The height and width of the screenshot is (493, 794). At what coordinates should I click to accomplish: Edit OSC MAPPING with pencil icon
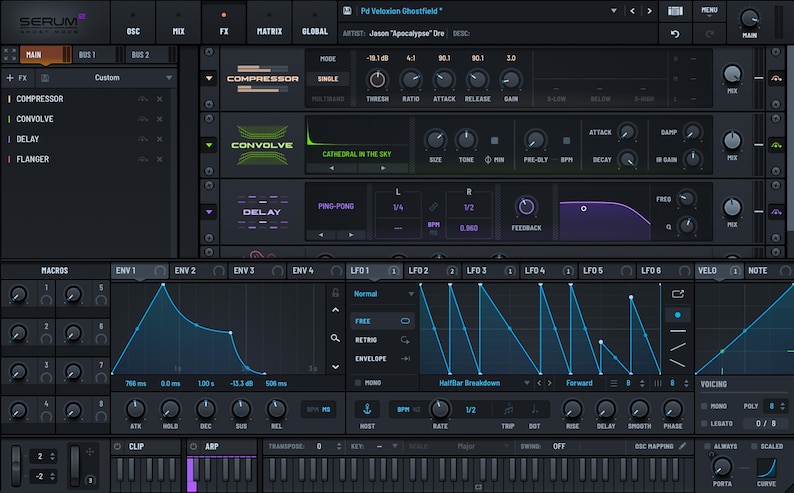coord(683,446)
